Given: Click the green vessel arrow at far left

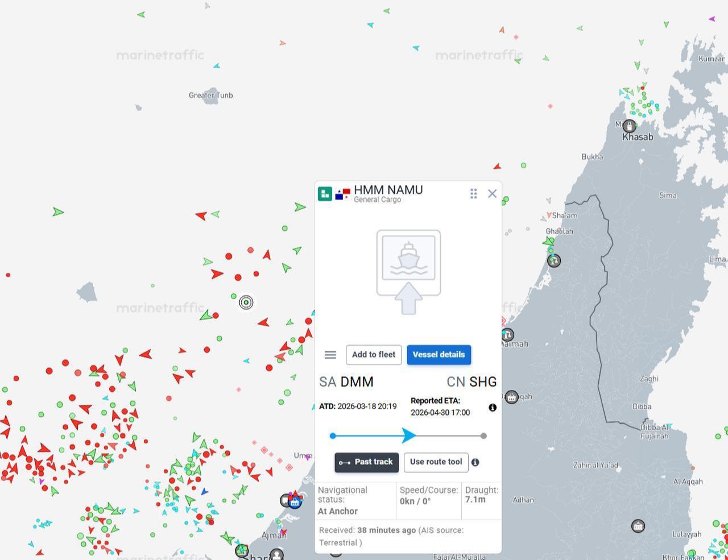Looking at the screenshot, I should pos(58,212).
